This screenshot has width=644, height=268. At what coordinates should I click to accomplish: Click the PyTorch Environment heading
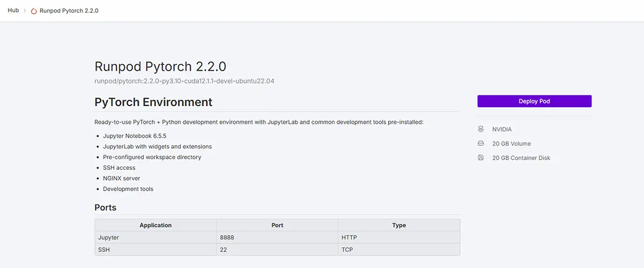tap(153, 102)
